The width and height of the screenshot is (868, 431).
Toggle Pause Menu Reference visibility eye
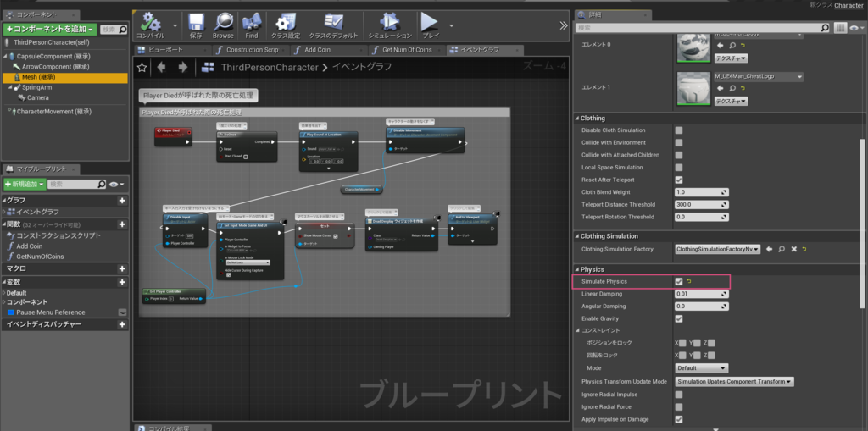coord(122,312)
